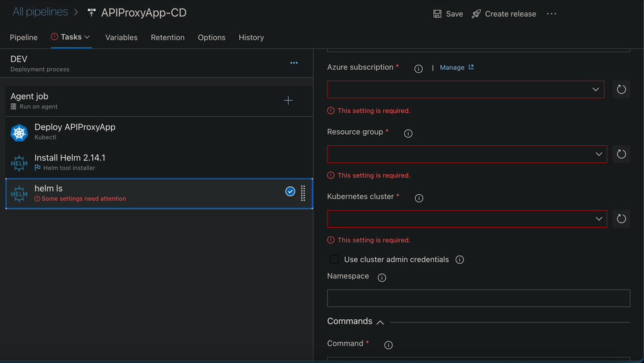This screenshot has width=644, height=363.
Task: Show info for Azure subscription
Action: (418, 69)
